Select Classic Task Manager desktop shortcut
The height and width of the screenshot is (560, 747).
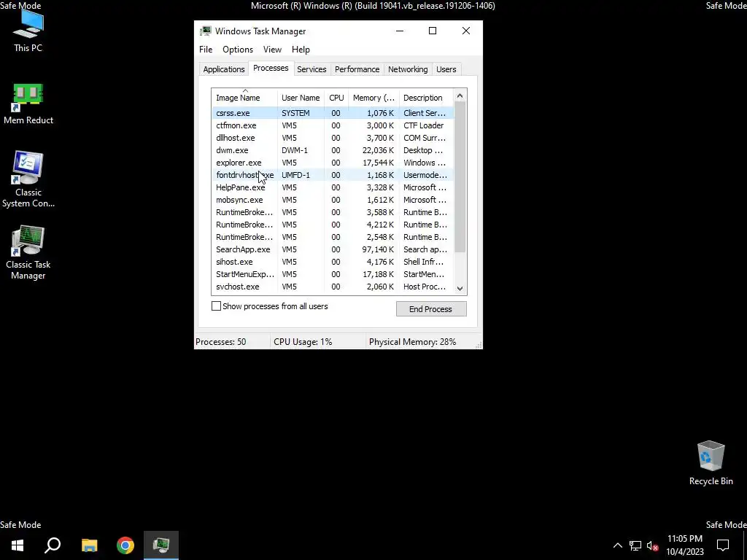click(x=28, y=252)
